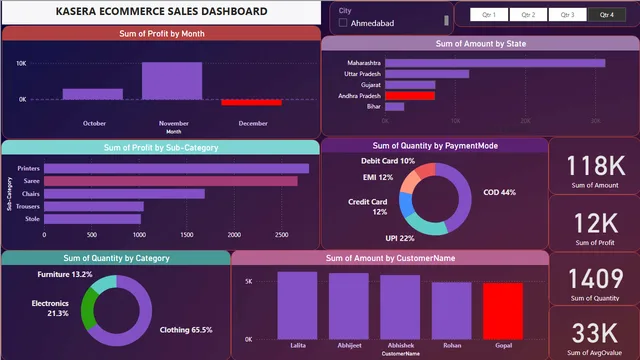Image resolution: width=640 pixels, height=360 pixels.
Task: Select the red Andhra Pradesh bar
Action: [410, 96]
